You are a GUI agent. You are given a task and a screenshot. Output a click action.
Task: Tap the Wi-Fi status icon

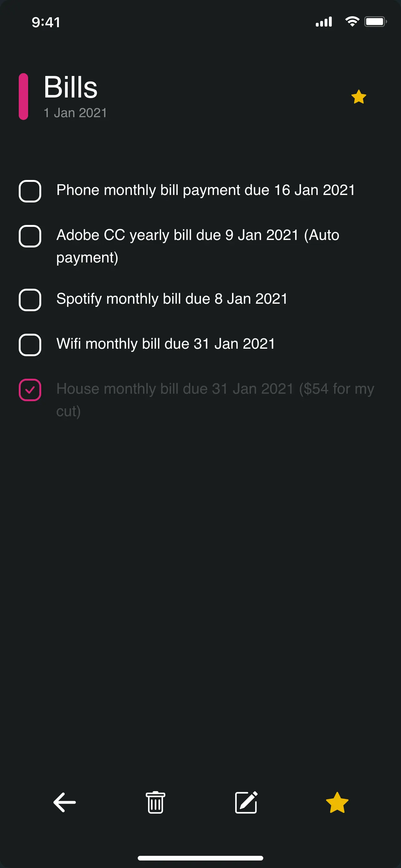click(352, 22)
